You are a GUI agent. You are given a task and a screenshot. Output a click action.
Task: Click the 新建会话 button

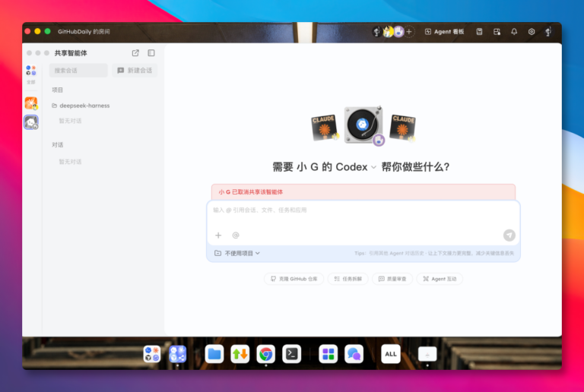(x=135, y=71)
